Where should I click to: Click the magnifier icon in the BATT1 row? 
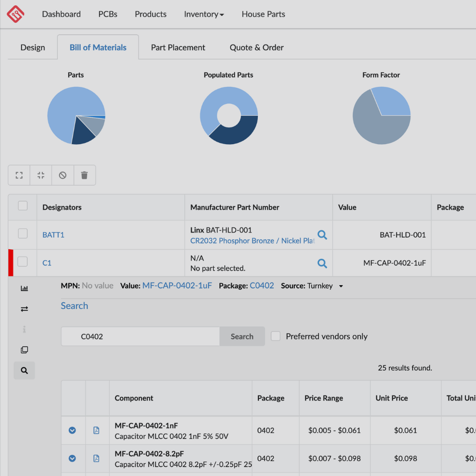322,235
